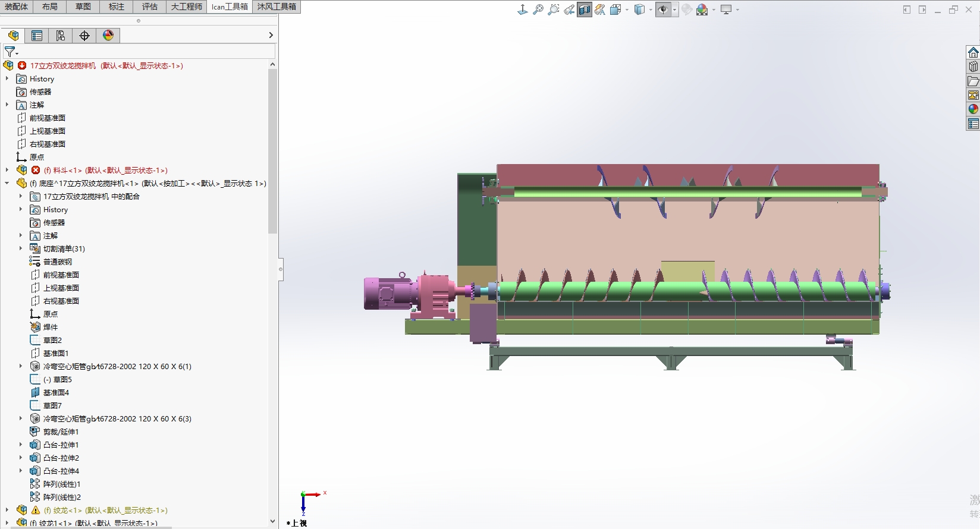The width and height of the screenshot is (980, 529).
Task: Click the Edit Appearance icon
Action: [x=687, y=10]
